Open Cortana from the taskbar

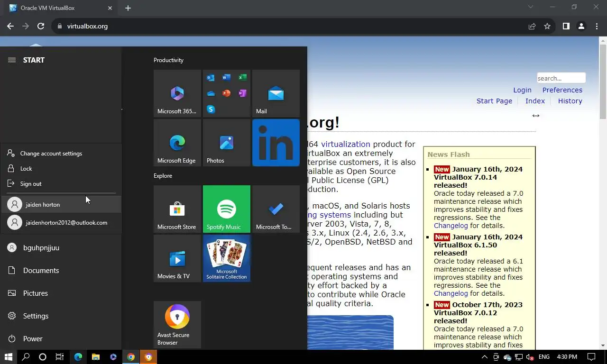(43, 357)
